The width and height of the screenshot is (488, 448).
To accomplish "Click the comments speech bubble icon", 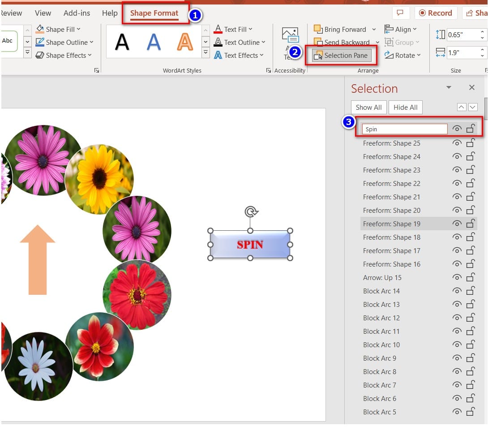I will pyautogui.click(x=400, y=13).
